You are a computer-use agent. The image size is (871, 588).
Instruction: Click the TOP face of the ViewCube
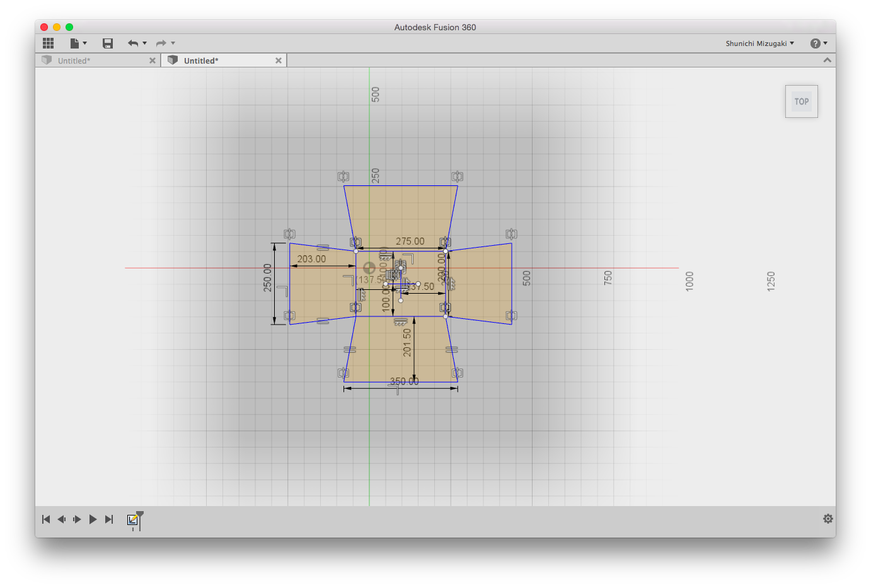pos(802,101)
